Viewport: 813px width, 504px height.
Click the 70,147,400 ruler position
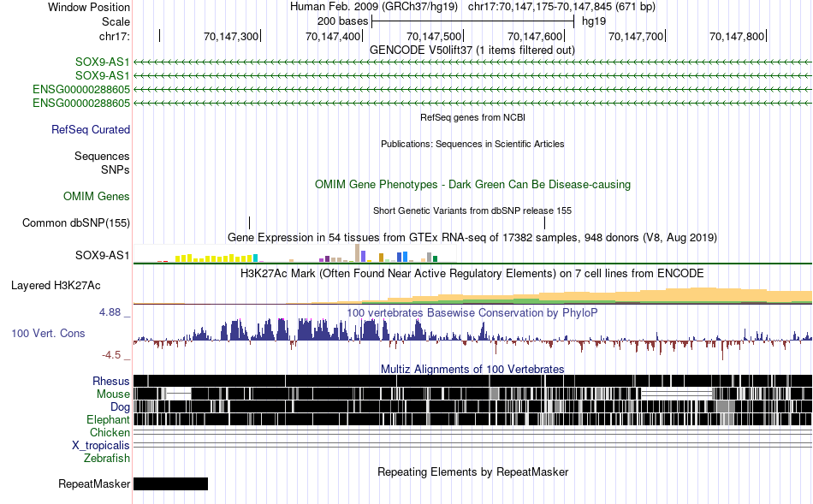click(332, 36)
